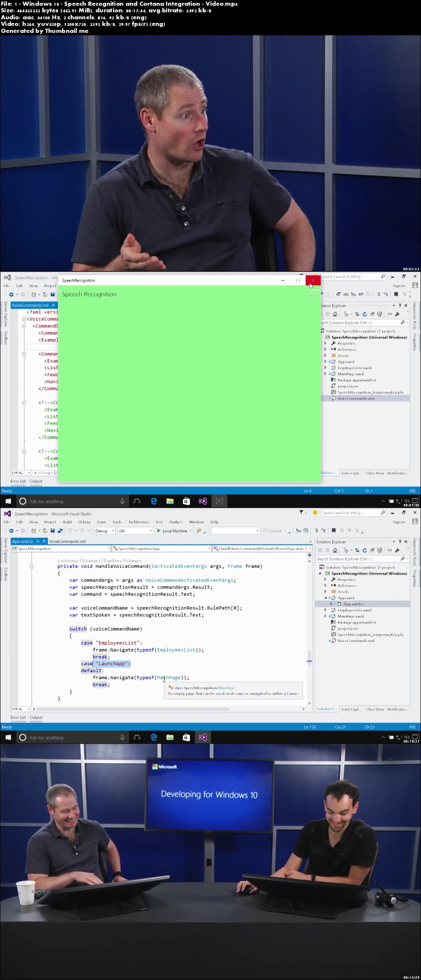421x980 pixels.
Task: Expand the References node in the App.xaml.cs frame
Action: pos(325,586)
